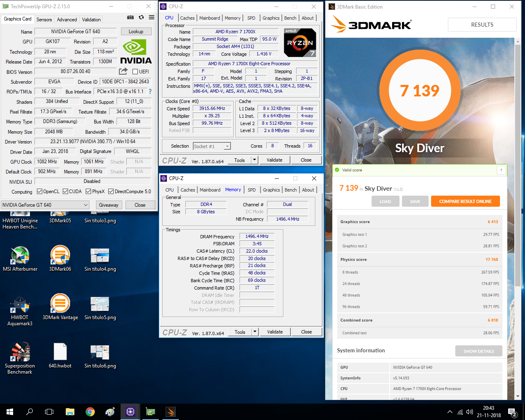Open the SPD tab in lower CPU-Z
Image resolution: width=525 pixels, height=420 pixels.
pos(252,189)
